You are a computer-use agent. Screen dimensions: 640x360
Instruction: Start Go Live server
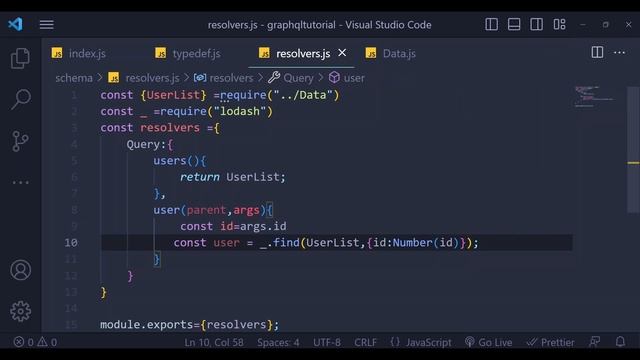[x=488, y=342]
